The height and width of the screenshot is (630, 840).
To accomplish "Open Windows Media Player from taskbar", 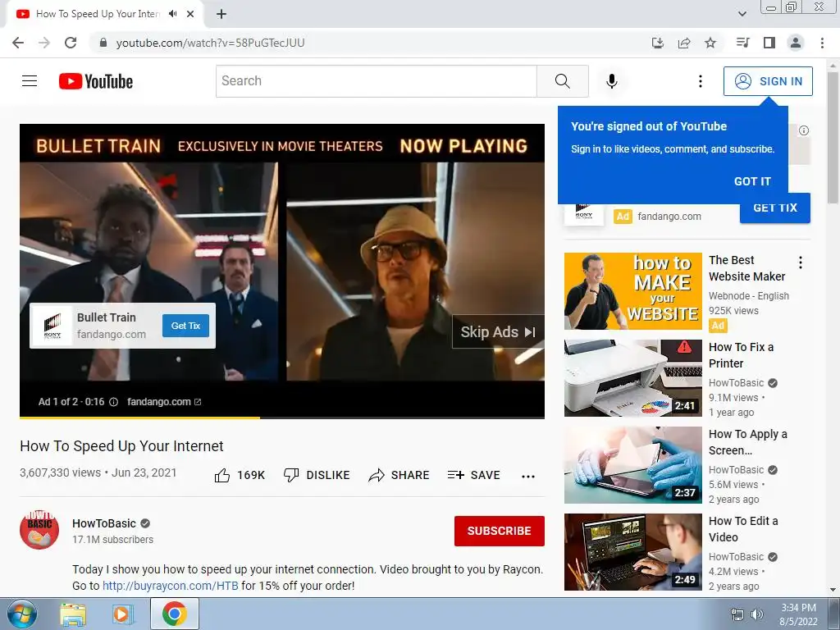I will [121, 614].
